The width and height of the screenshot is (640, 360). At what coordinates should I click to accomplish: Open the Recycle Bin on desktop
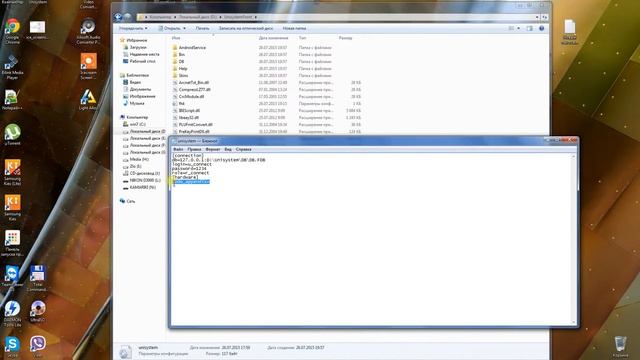(x=620, y=346)
